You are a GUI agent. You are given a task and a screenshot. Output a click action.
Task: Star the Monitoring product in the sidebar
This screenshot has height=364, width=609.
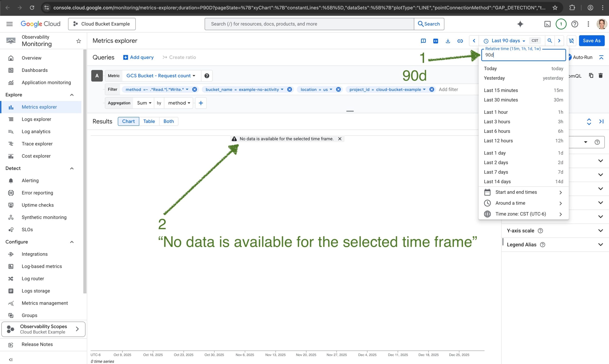79,41
